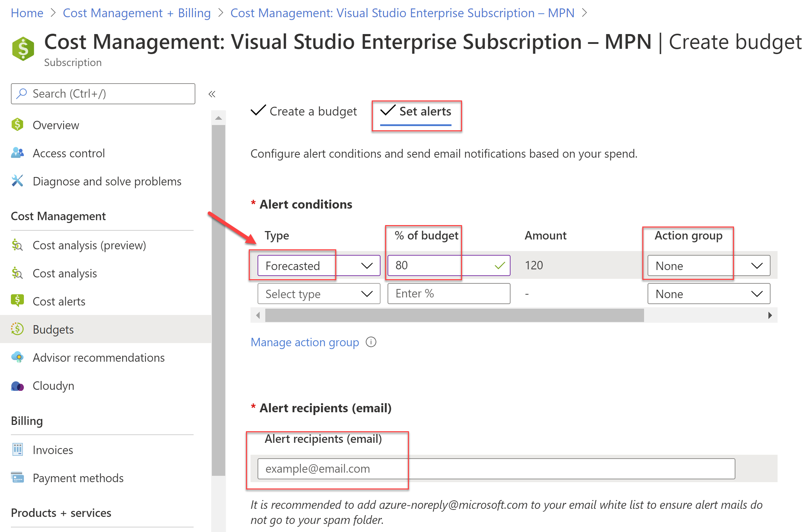The height and width of the screenshot is (532, 812).
Task: Collapse the sidebar with double-chevron icon
Action: pos(212,94)
